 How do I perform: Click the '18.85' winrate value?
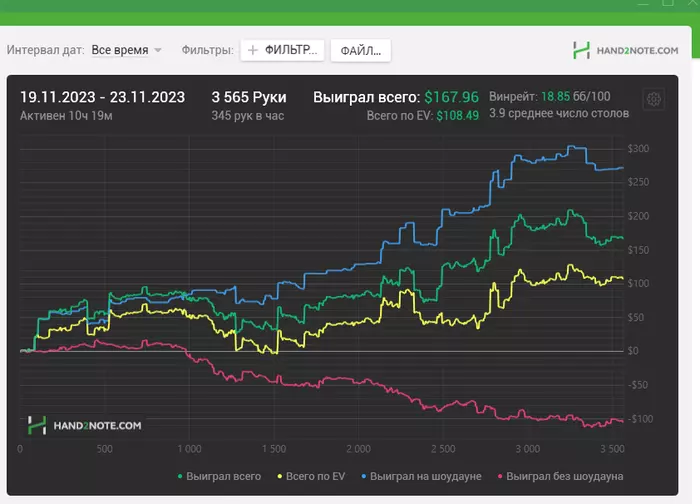(555, 96)
